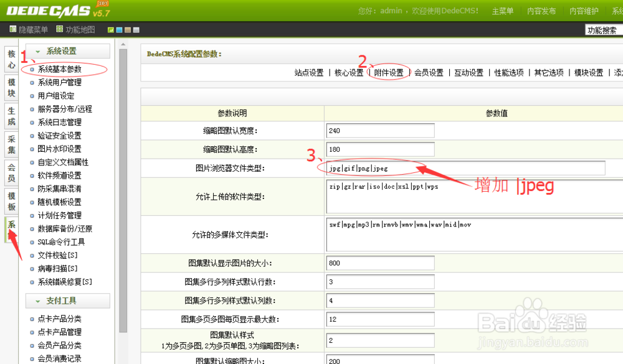Select the gray skin color swatch
623x364 pixels.
coord(136,30)
